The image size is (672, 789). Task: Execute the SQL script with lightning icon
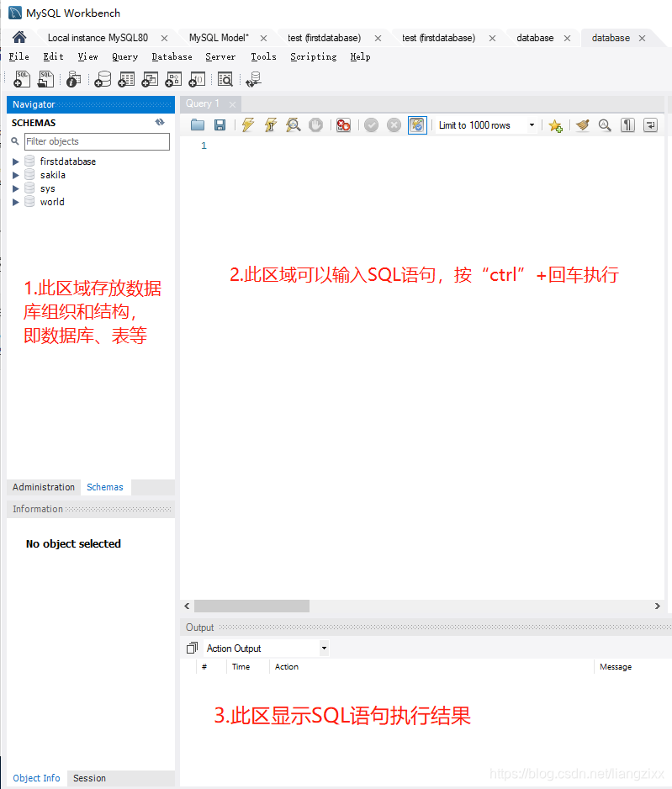[x=248, y=124]
